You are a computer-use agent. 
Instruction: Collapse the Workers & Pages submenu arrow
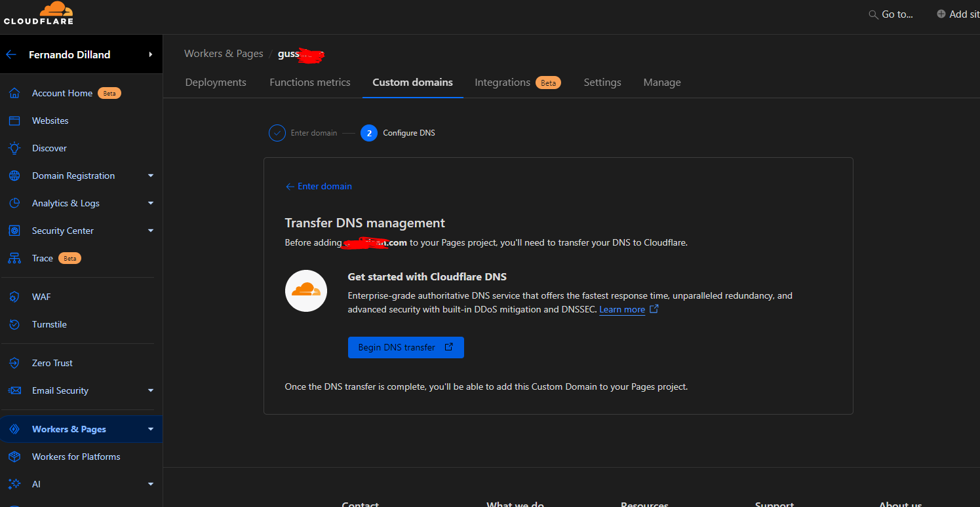[151, 429]
